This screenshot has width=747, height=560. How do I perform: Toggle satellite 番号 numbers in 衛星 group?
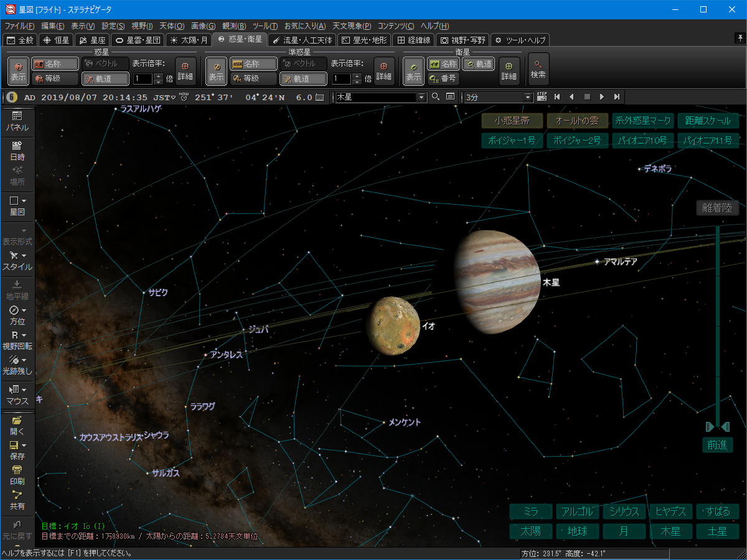coord(443,78)
